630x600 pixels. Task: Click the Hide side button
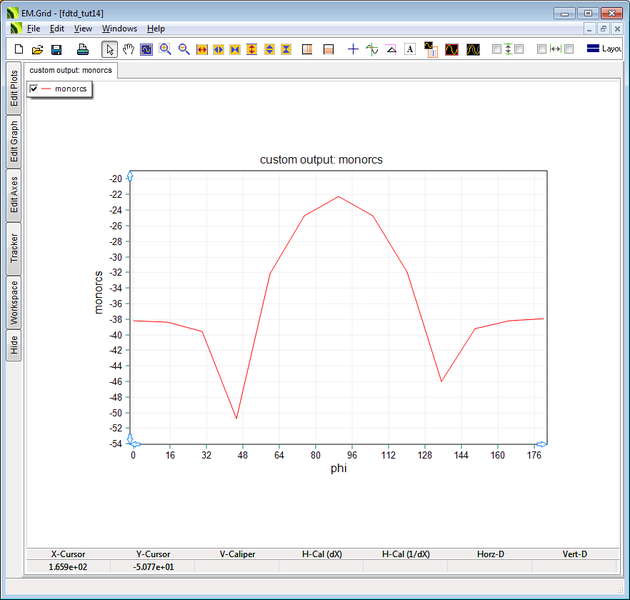point(14,345)
